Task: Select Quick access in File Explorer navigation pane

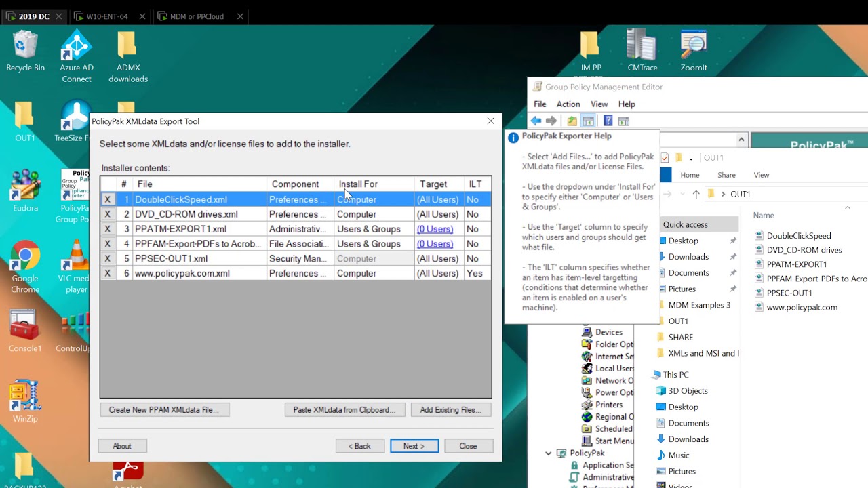Action: click(x=685, y=224)
